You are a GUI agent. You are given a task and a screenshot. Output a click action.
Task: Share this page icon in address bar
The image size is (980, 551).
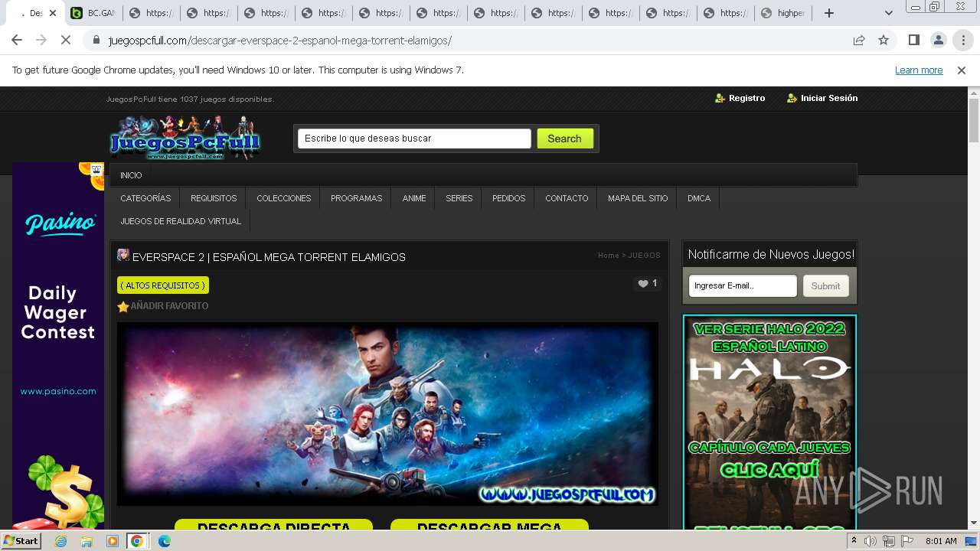[859, 40]
